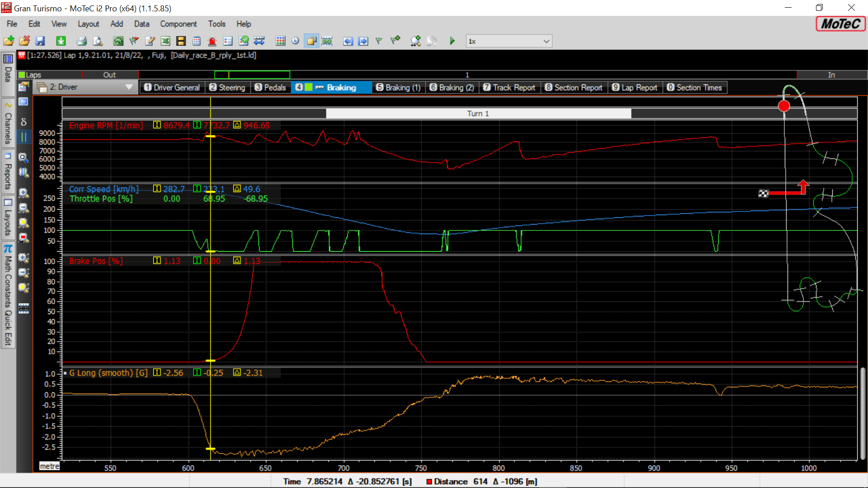The height and width of the screenshot is (488, 868).
Task: Click the Turn 1 section bar
Action: (x=478, y=113)
